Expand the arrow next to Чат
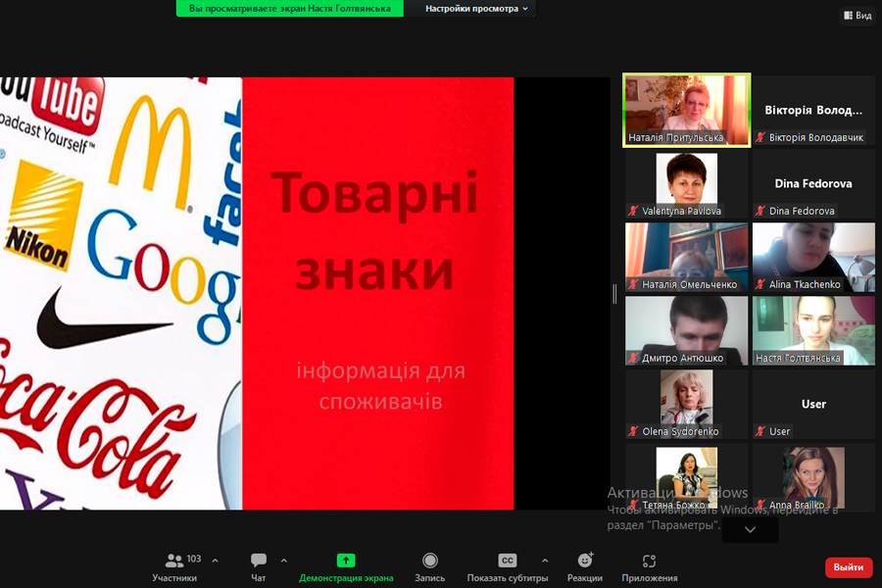 [x=284, y=561]
